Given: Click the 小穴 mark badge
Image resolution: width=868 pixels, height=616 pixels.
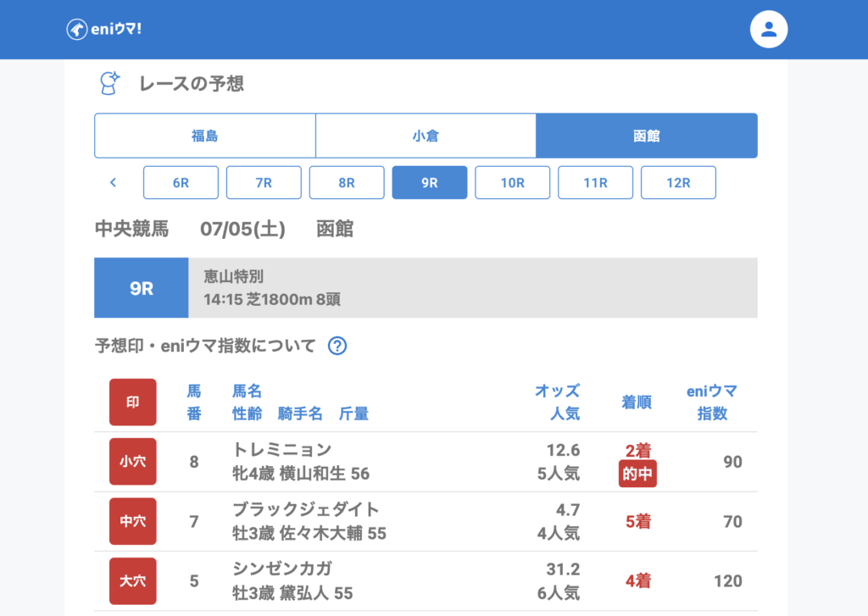Looking at the screenshot, I should click(133, 462).
